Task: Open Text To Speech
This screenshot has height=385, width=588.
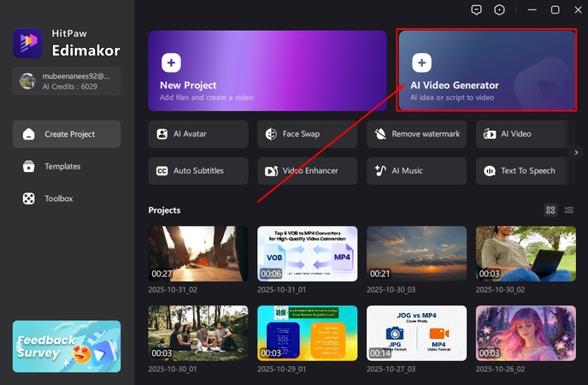Action: (526, 171)
